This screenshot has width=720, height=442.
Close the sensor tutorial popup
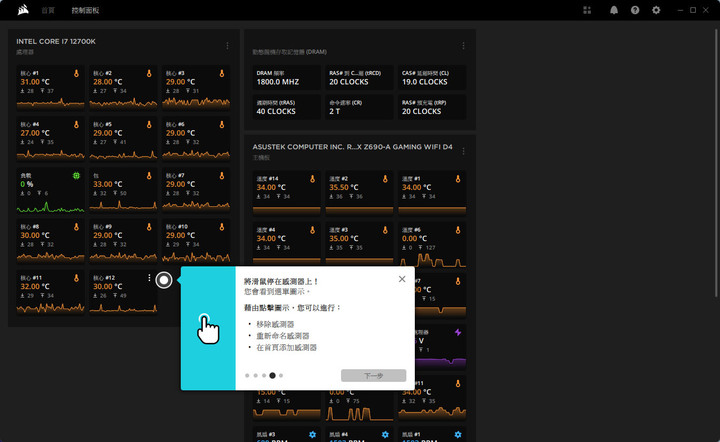click(x=402, y=279)
